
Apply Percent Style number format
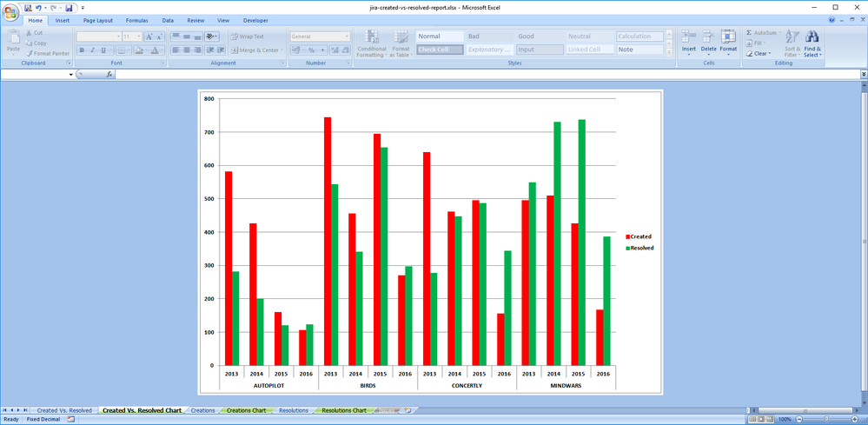[x=312, y=50]
